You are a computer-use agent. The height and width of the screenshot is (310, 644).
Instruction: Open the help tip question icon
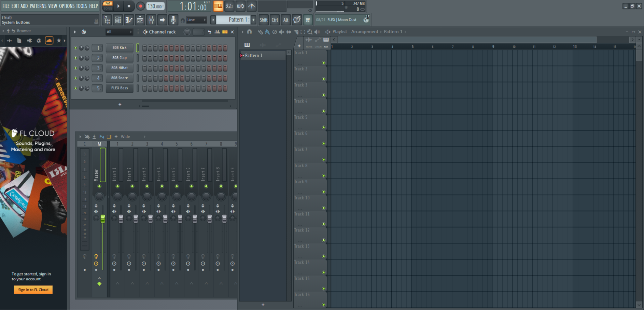coord(297,20)
